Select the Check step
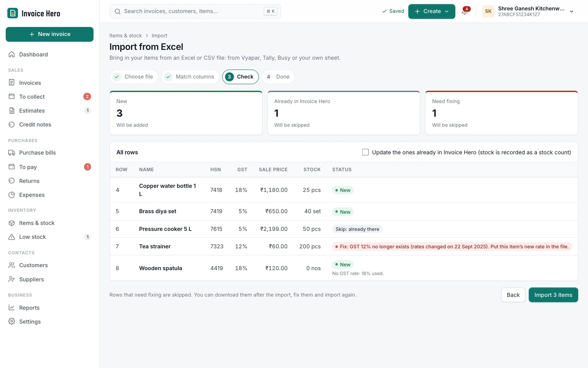This screenshot has width=588, height=368. click(240, 77)
